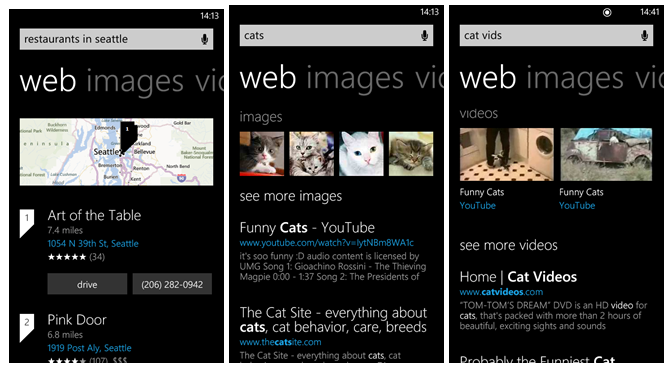Tap microphone icon in cat vids search box
Screen dimensions: 671x374
click(644, 36)
